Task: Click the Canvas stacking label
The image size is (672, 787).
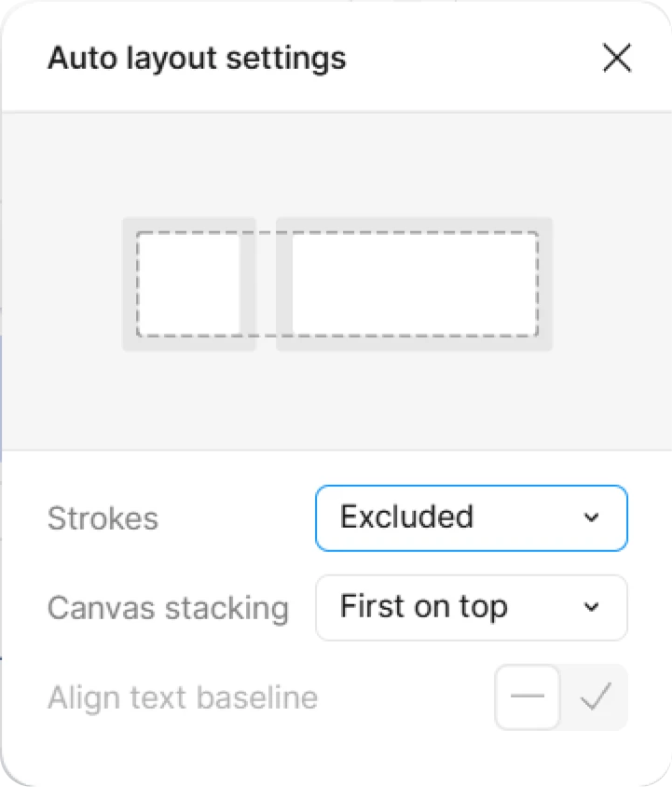Action: coord(168,609)
